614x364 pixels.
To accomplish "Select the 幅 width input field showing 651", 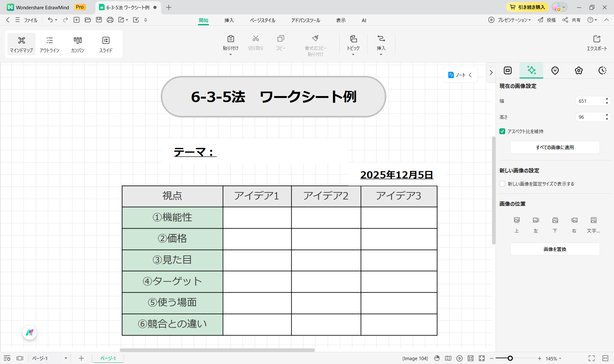I will click(x=590, y=101).
